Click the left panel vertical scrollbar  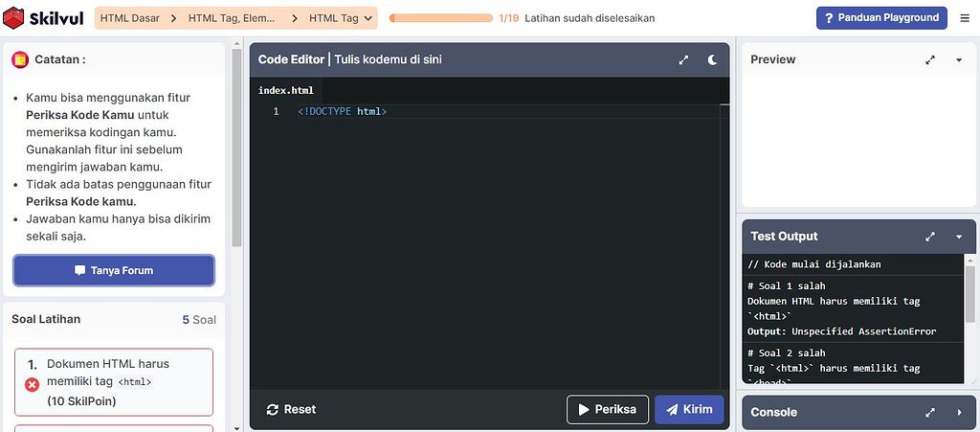click(237, 148)
